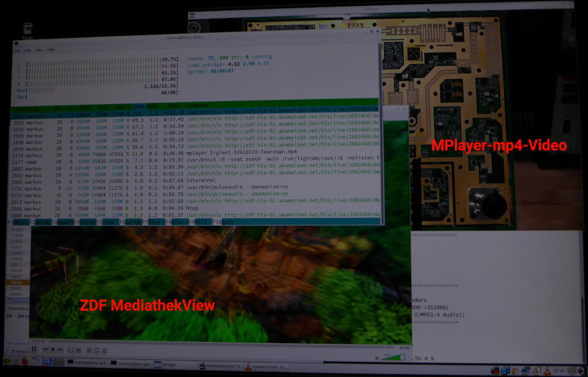Select the lxterminal process row in htop
This screenshot has width=588, height=377.
pyautogui.click(x=195, y=182)
